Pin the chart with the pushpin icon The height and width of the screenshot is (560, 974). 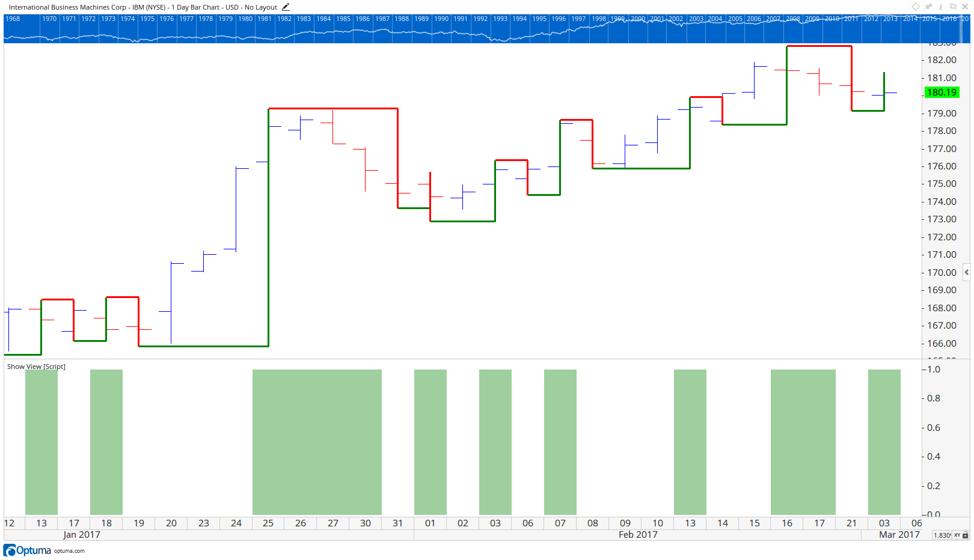tap(928, 7)
